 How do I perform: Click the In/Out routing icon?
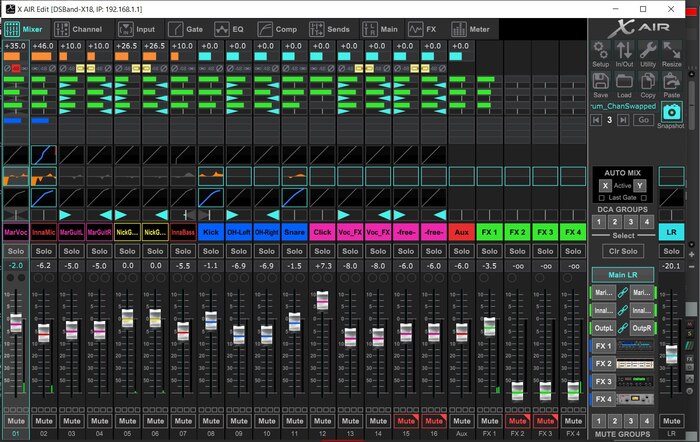click(x=624, y=51)
